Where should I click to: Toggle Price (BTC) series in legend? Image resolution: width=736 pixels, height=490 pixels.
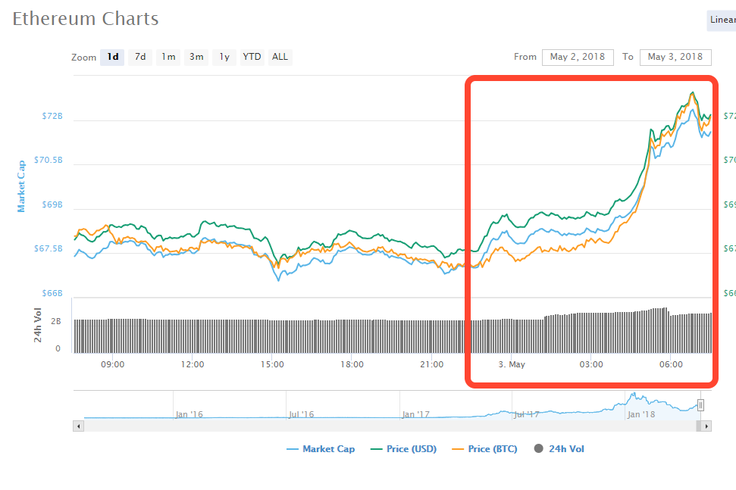[484, 449]
